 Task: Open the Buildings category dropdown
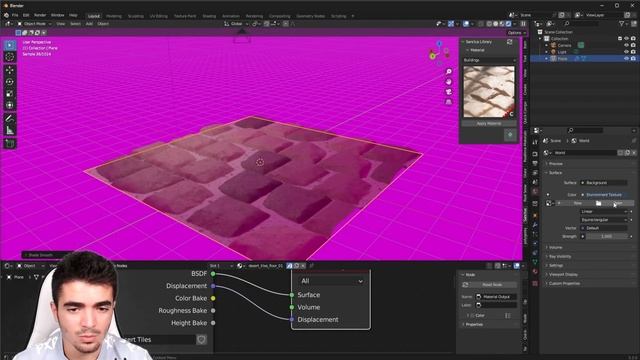[x=489, y=60]
